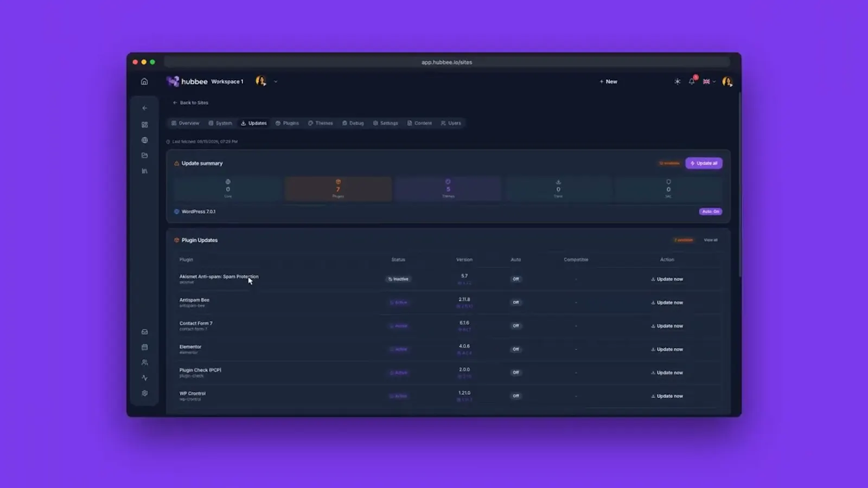Toggle auto-update Off for Akismet Anti-spam
The image size is (868, 488).
516,279
